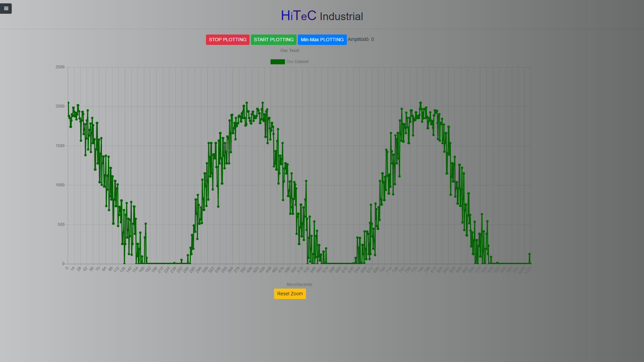
Task: Click the 210 x-axis tick label
Action: tap(160, 270)
